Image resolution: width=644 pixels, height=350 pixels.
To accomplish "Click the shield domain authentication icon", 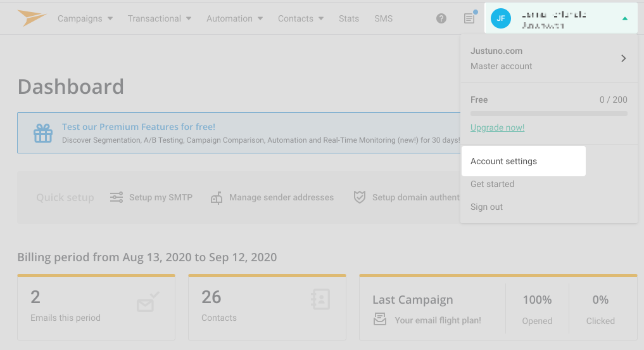I will pyautogui.click(x=360, y=197).
